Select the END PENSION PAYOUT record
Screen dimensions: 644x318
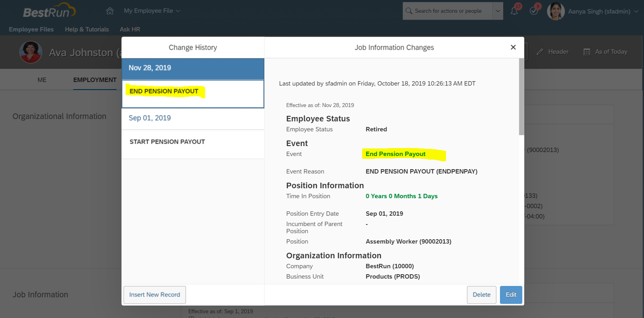point(193,94)
